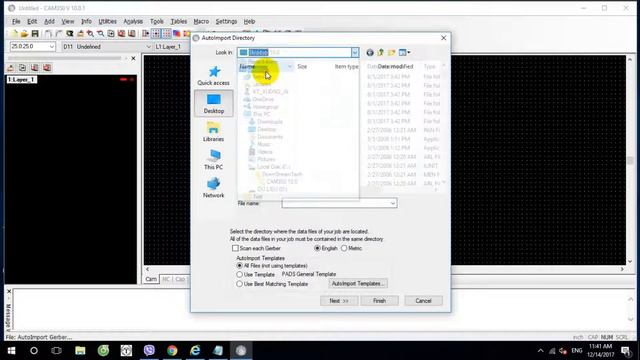Open the Settings menu

click(x=227, y=21)
